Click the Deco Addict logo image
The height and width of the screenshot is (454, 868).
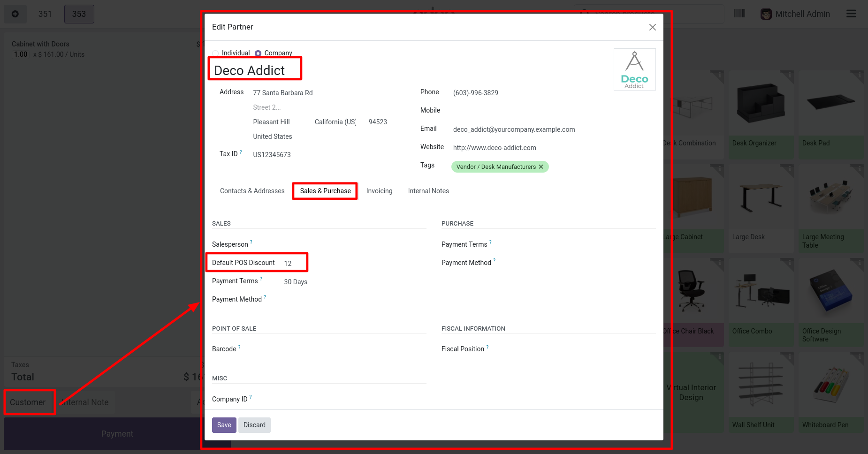coord(634,69)
